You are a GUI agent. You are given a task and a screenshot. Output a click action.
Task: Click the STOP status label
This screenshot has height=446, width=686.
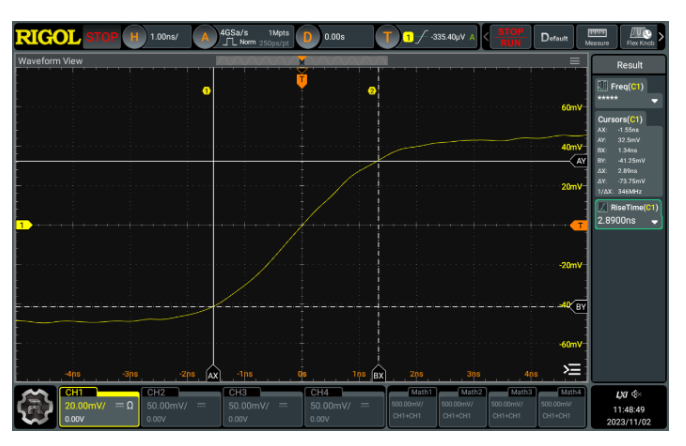[x=102, y=37]
